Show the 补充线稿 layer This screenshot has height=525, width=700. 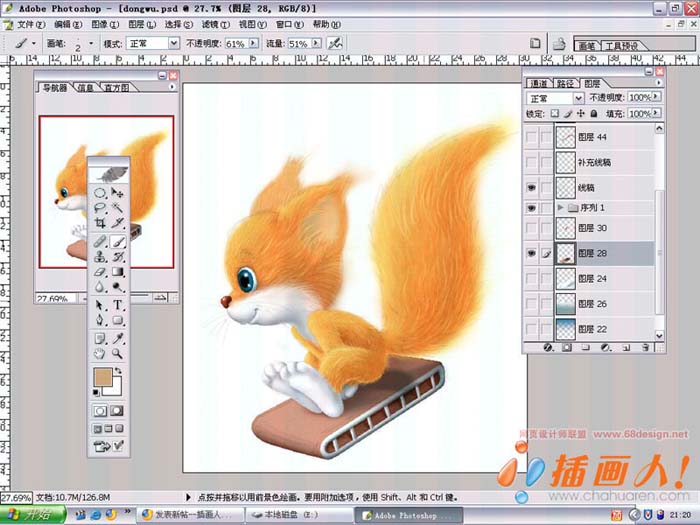pyautogui.click(x=531, y=162)
